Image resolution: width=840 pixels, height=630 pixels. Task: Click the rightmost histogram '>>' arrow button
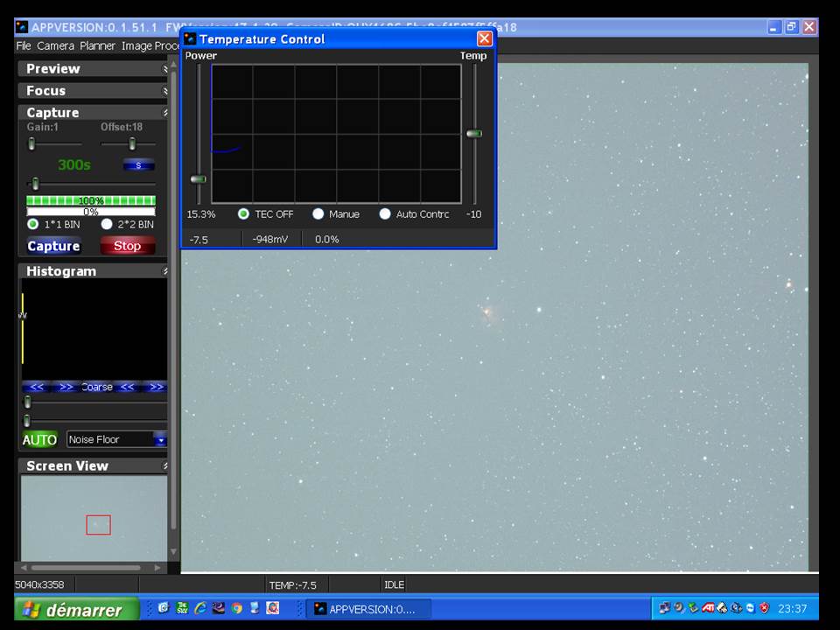point(156,387)
